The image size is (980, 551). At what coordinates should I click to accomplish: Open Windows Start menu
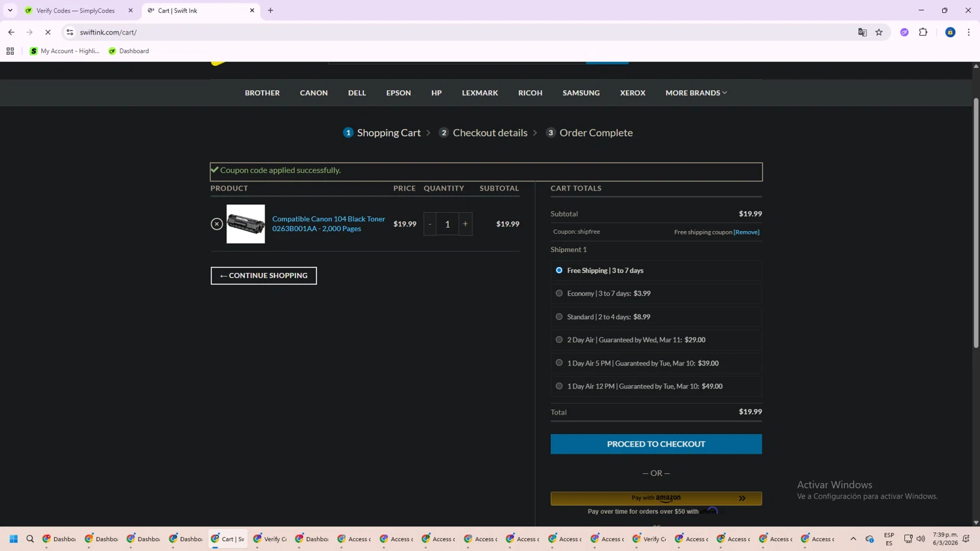click(x=13, y=539)
